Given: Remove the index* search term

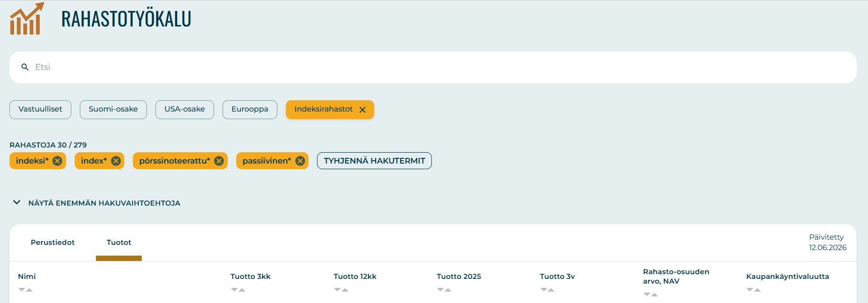Looking at the screenshot, I should coord(116,161).
